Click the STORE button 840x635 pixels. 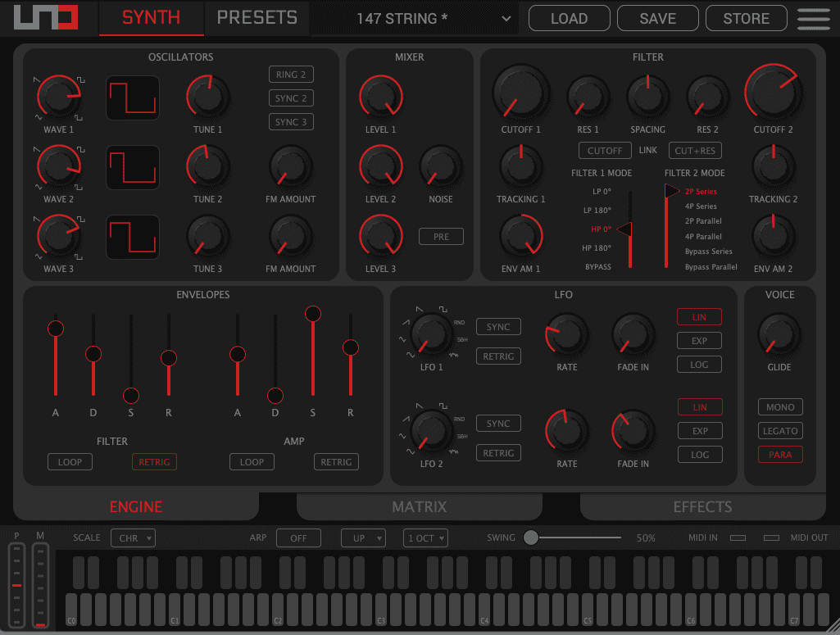(x=747, y=18)
